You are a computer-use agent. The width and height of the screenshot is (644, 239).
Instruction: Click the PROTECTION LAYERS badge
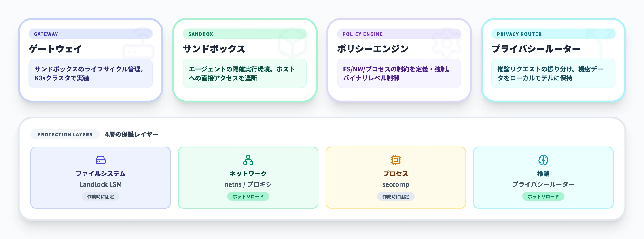(65, 134)
